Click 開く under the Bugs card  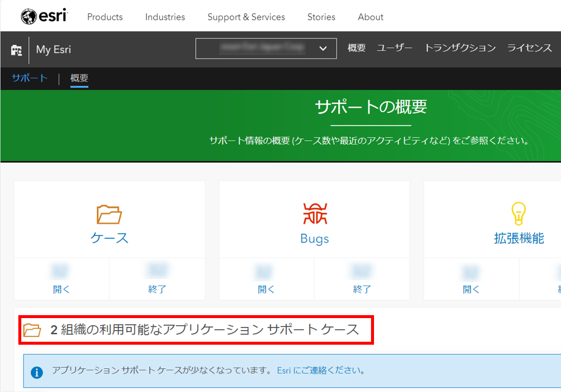point(266,289)
